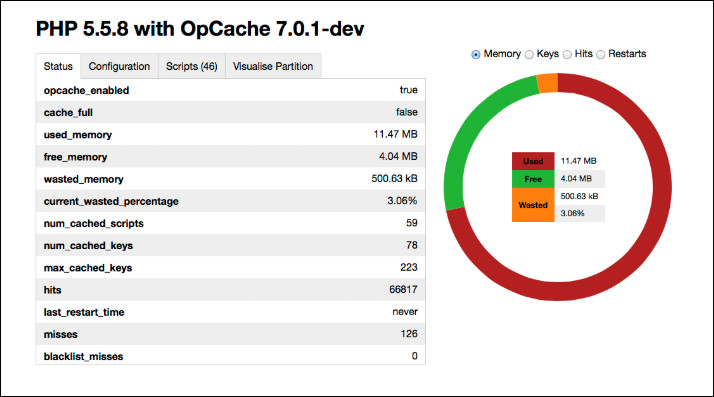714x397 pixels.
Task: Click the blacklist_misses label
Action: coord(83,356)
